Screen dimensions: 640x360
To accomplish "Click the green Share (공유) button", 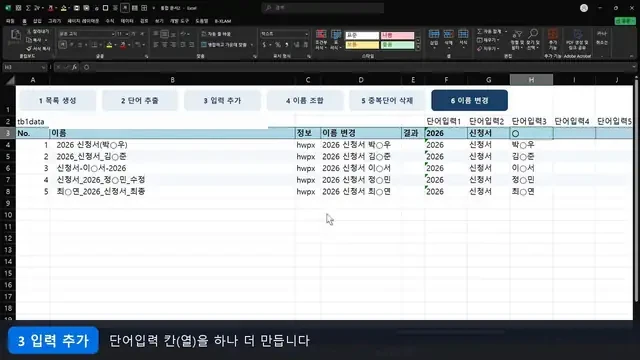I will coord(624,21).
